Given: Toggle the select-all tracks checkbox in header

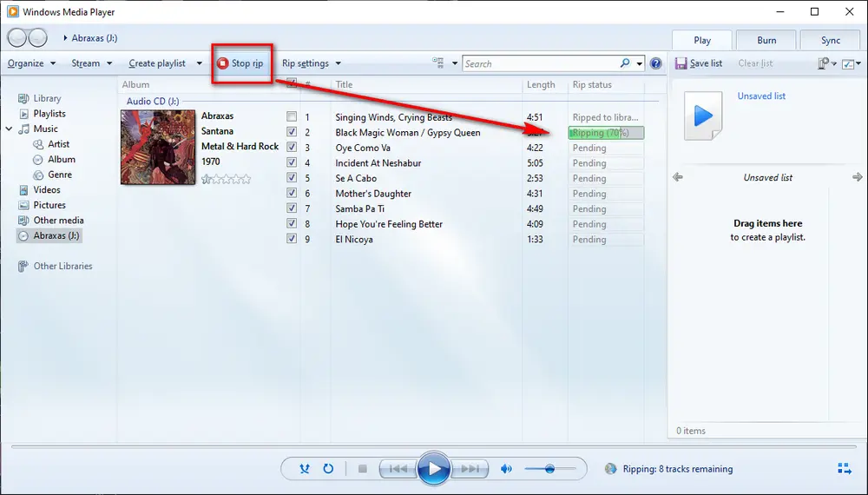Looking at the screenshot, I should pyautogui.click(x=292, y=83).
